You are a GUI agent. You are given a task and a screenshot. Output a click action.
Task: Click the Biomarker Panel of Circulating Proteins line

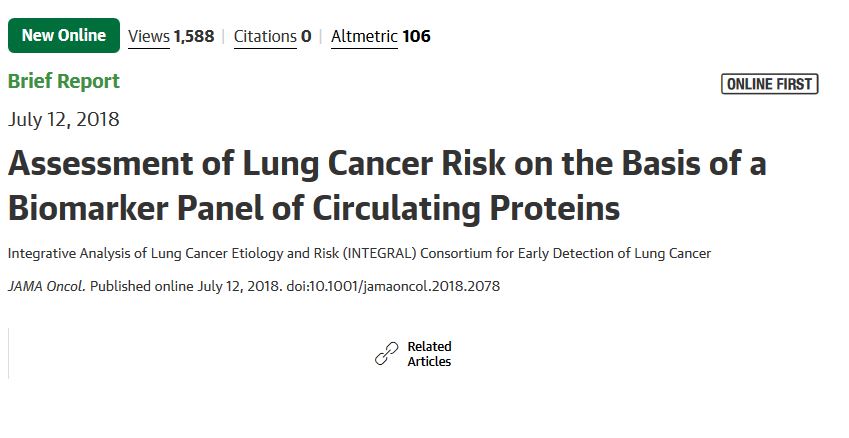click(314, 208)
